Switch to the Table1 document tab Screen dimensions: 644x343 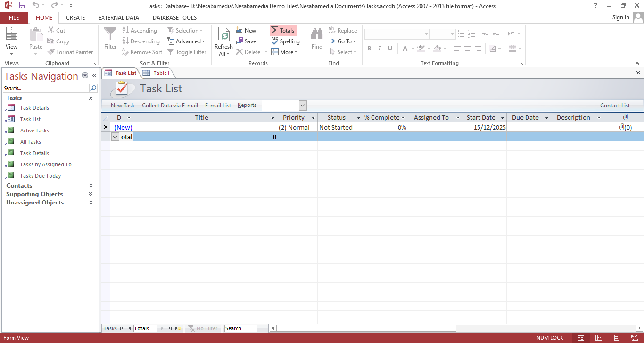click(x=157, y=73)
